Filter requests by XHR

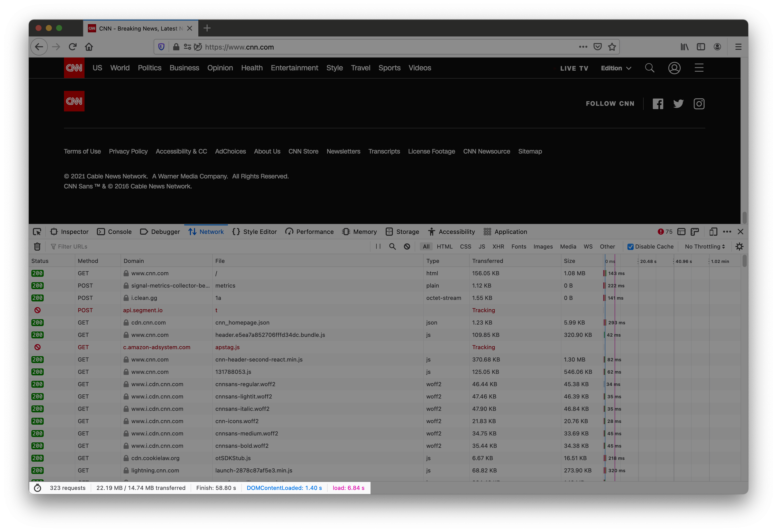(x=498, y=247)
